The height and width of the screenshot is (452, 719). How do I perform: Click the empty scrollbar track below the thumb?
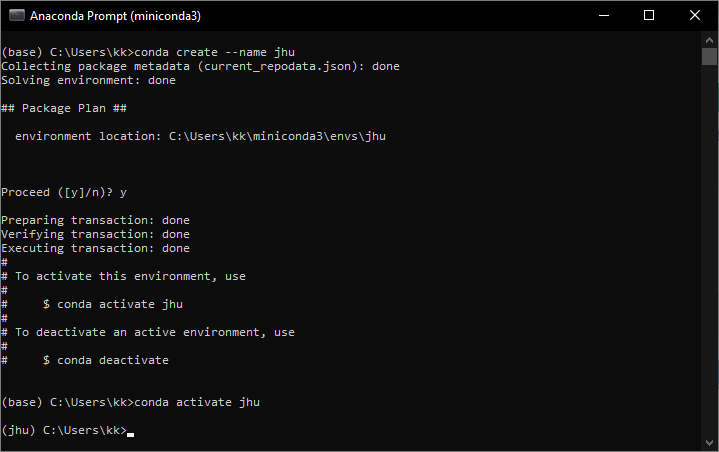coord(709,250)
